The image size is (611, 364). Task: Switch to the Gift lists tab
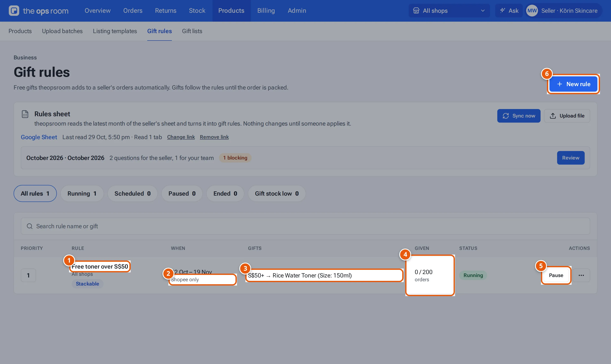[192, 31]
